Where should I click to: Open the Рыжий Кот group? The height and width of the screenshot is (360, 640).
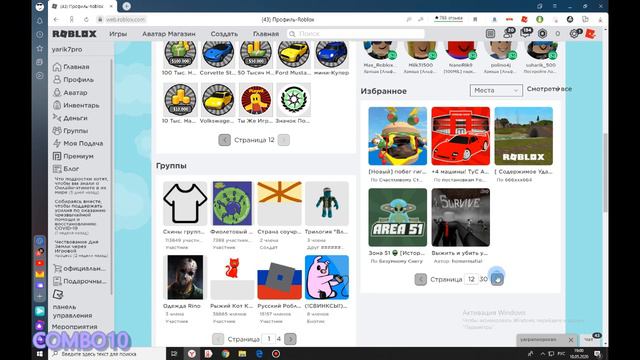click(x=232, y=277)
